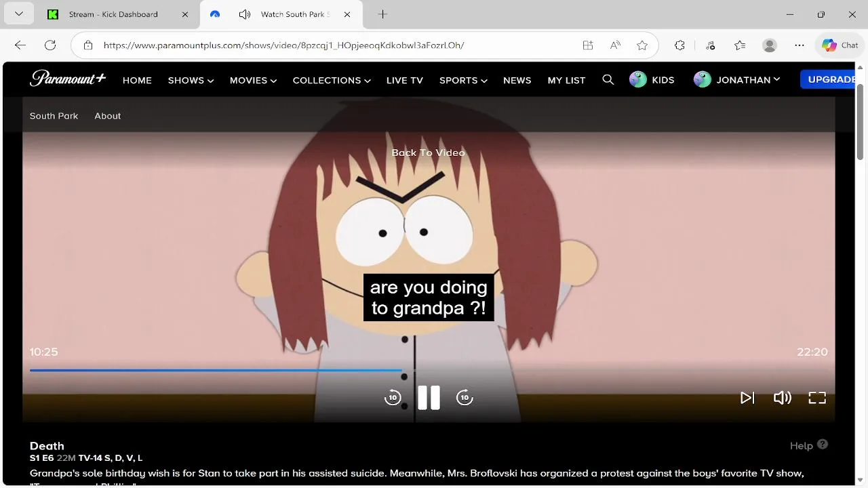Select the total duration 22:20
Screen dimensions: 868x488
point(812,352)
